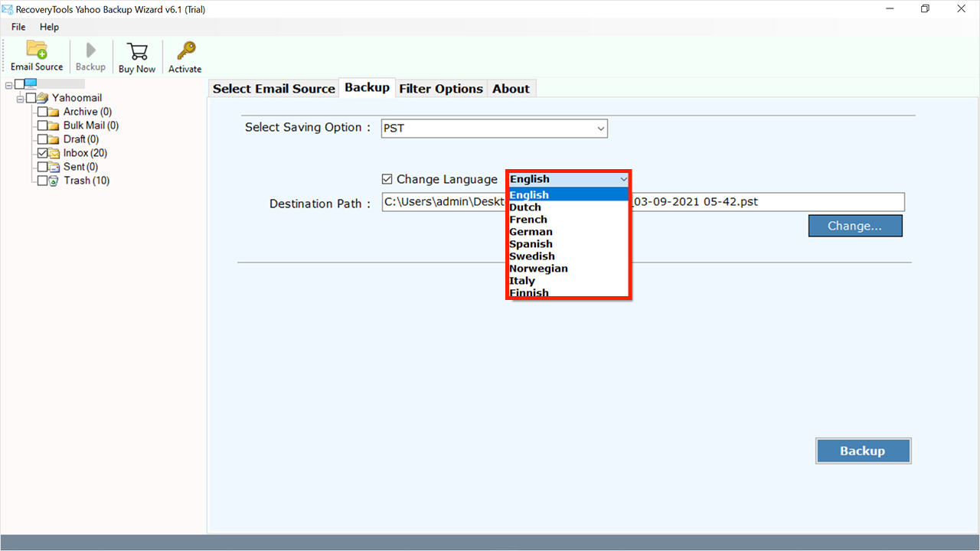Switch to the About tab
This screenshot has height=551, width=980.
[511, 89]
